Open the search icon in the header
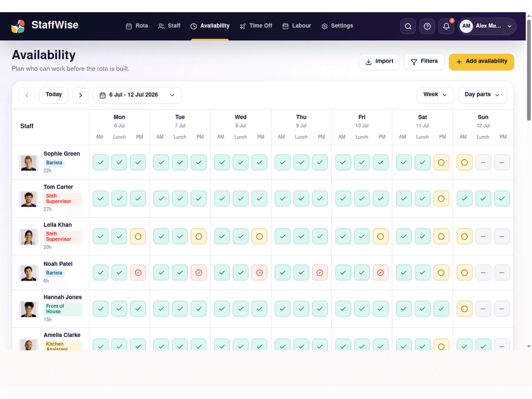Viewport: 532px width, 399px height. pos(408,26)
